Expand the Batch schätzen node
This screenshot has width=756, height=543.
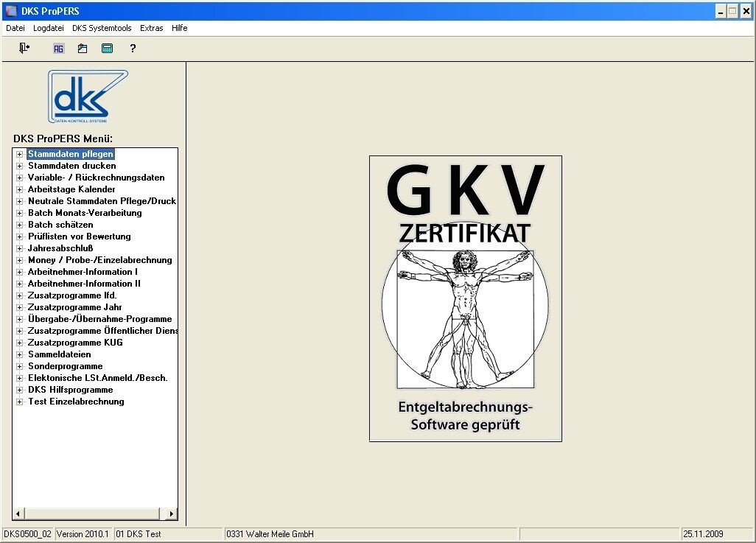19,225
